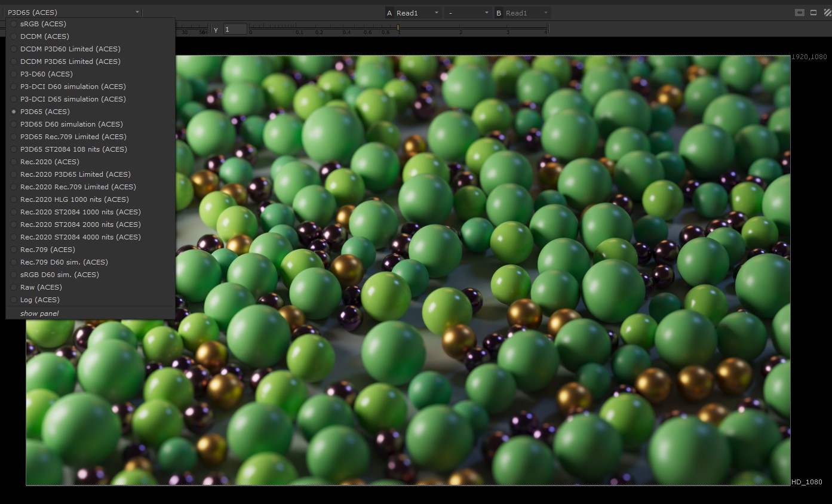Pick the Raw (ACES) option

tap(41, 287)
